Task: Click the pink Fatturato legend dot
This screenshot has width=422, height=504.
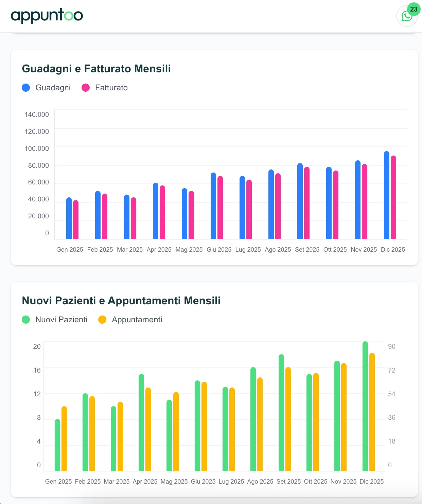Action: pos(85,87)
